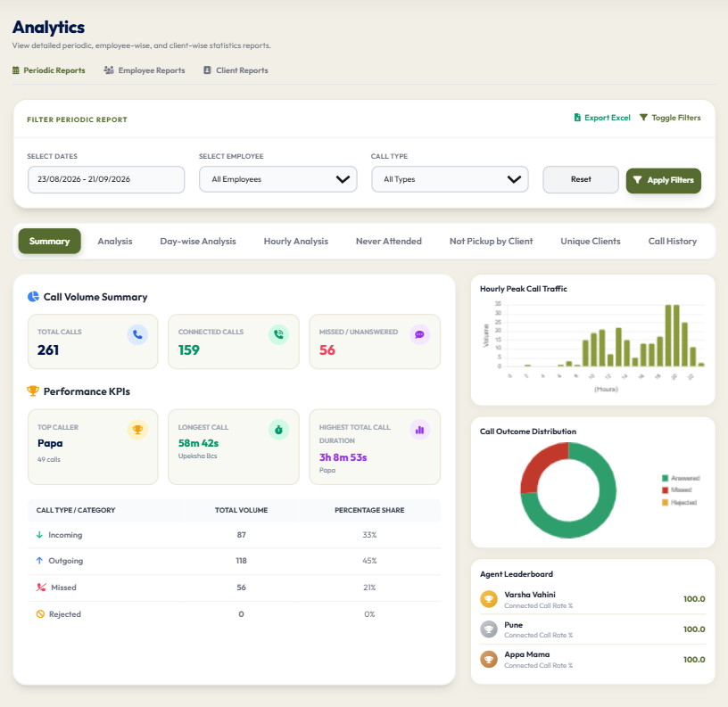Viewport: 728px width, 707px height.
Task: Switch to the Analysis tab
Action: [x=115, y=242]
